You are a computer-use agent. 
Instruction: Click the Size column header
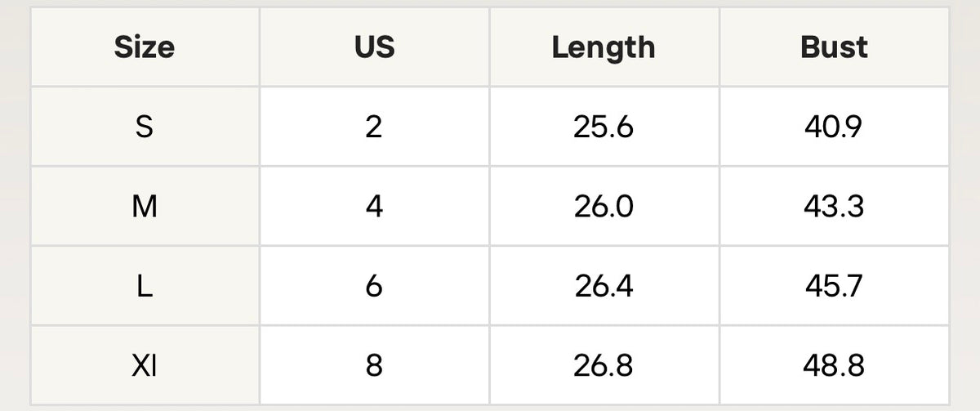[145, 47]
